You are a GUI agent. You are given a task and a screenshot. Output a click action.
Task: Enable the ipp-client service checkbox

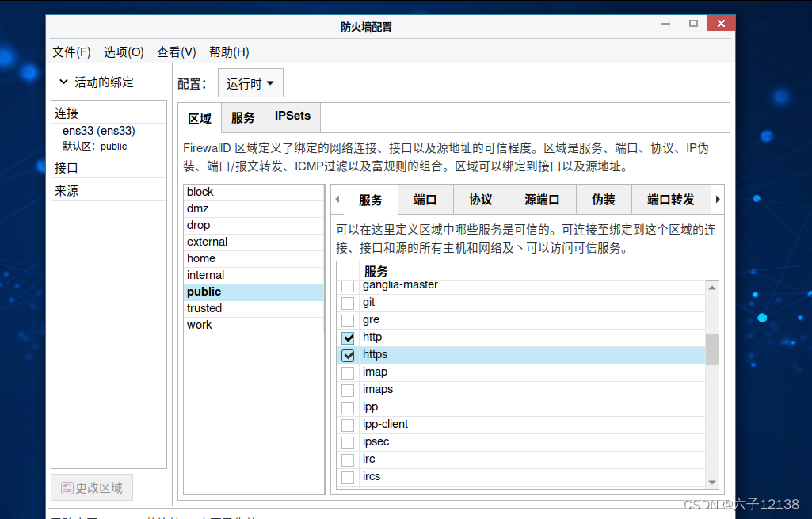pos(348,426)
